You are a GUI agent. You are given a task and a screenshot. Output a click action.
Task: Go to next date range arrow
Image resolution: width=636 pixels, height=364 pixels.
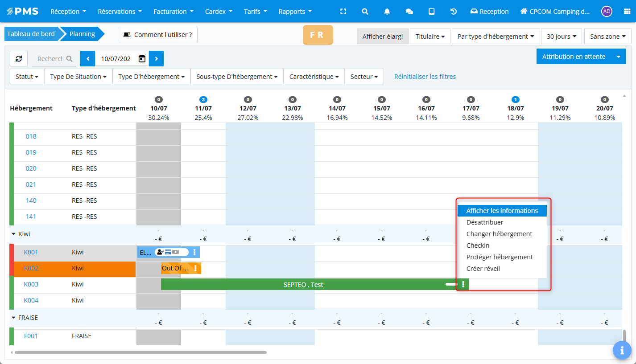click(156, 59)
